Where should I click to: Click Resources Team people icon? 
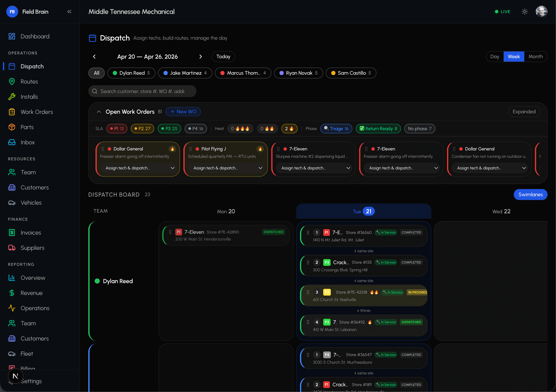tap(12, 172)
